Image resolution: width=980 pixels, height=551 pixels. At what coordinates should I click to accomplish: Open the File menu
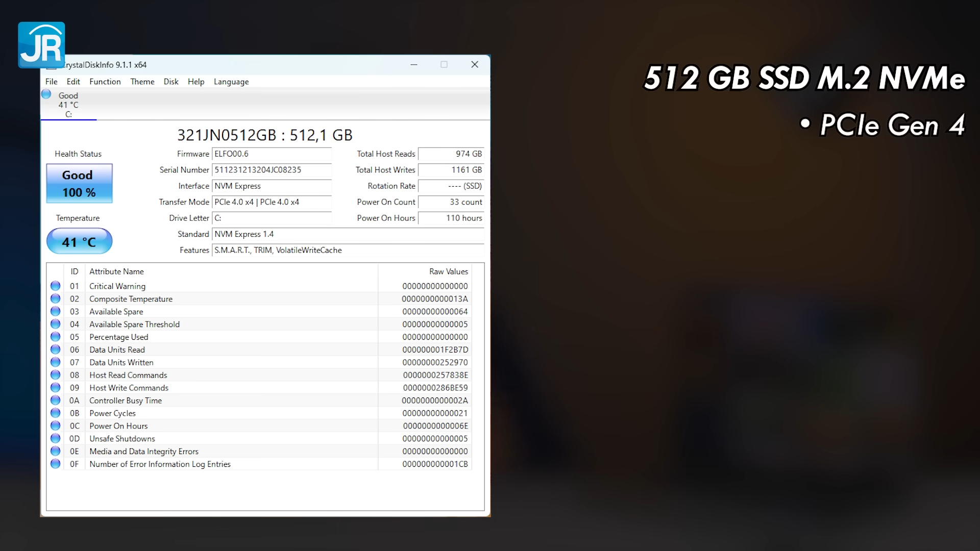pyautogui.click(x=51, y=82)
